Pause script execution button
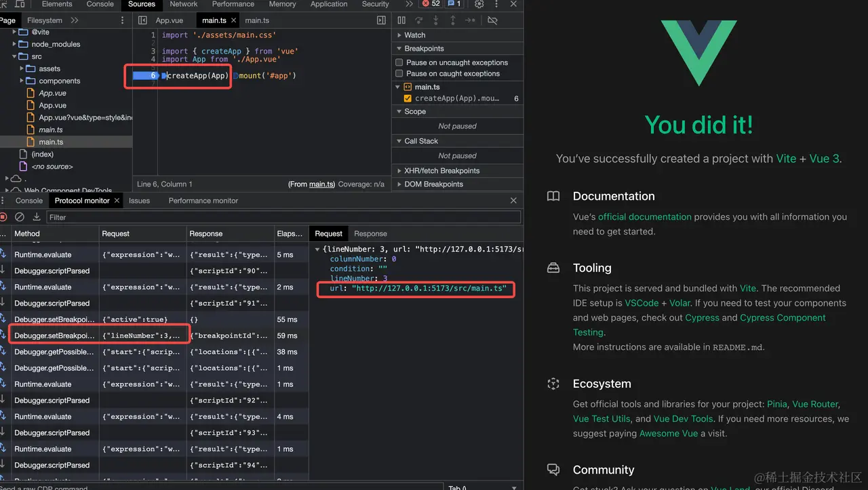The image size is (868, 490). pos(401,21)
